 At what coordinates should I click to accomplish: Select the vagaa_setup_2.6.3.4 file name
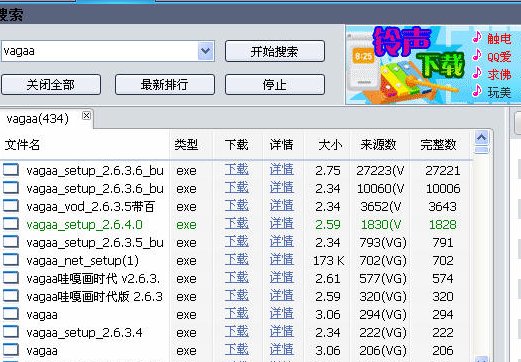[x=84, y=333]
